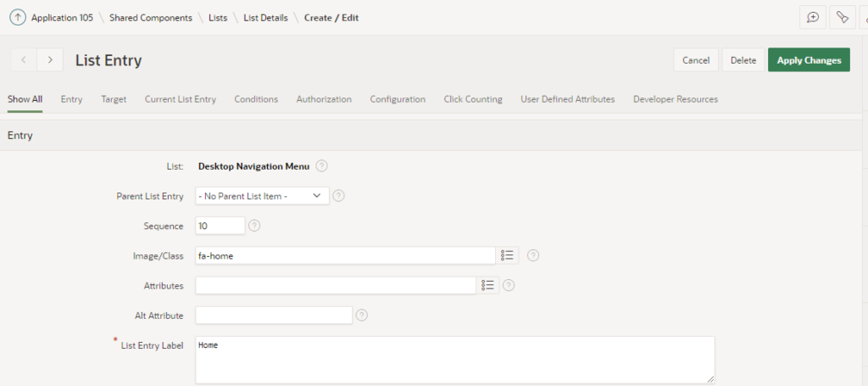Screen dimensions: 868x386
Task: Navigate to Shared Components breadcrumb
Action: [151, 18]
